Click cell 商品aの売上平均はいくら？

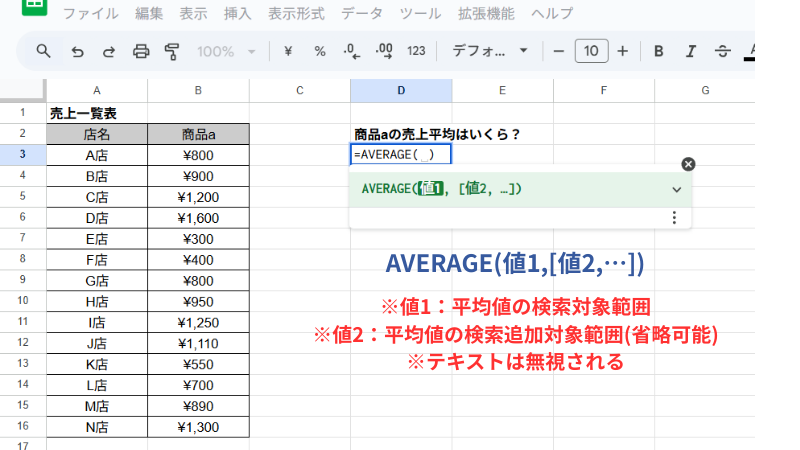(437, 134)
